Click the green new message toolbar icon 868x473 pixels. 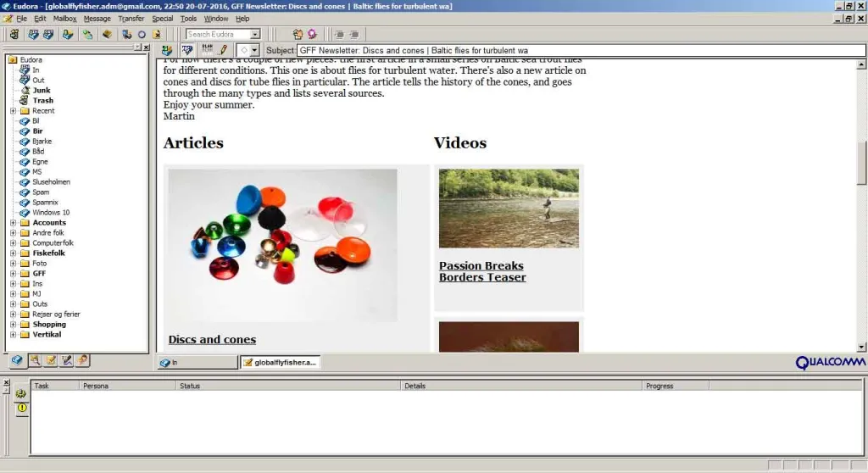pos(87,35)
